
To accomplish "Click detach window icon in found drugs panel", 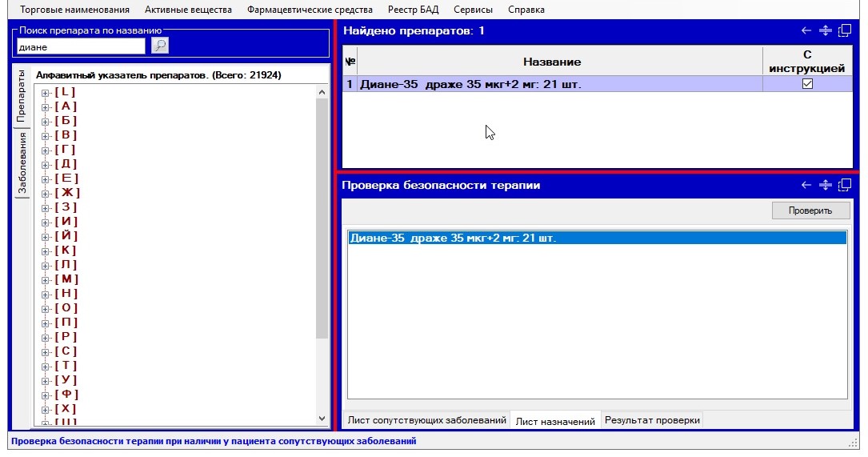I will 845,31.
